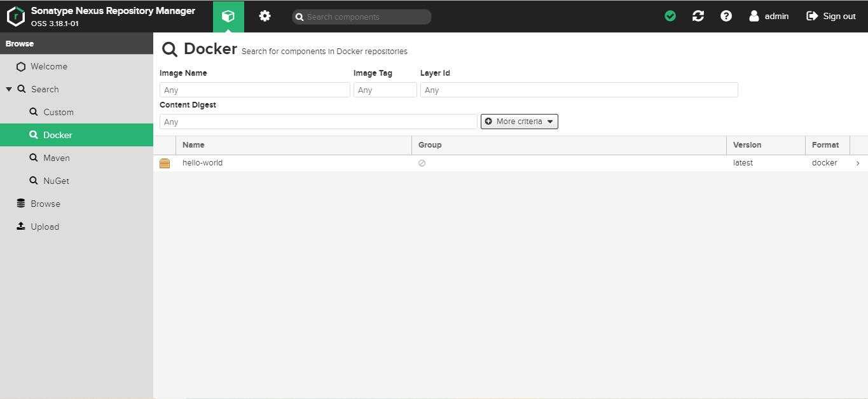Select the Docker search item
The height and width of the screenshot is (399, 868).
76,135
